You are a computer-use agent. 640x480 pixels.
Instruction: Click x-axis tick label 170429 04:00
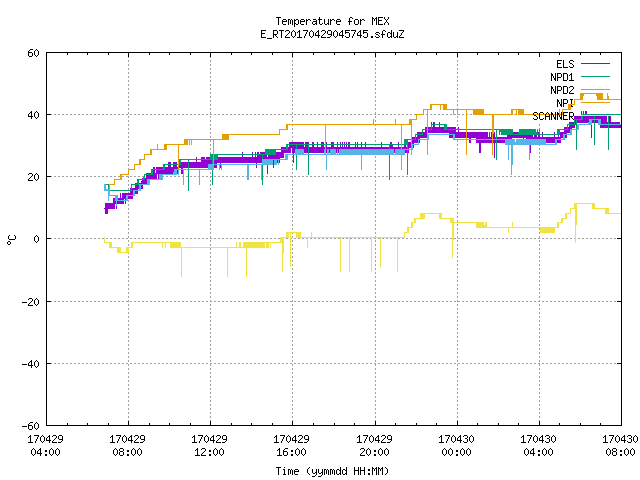45,446
